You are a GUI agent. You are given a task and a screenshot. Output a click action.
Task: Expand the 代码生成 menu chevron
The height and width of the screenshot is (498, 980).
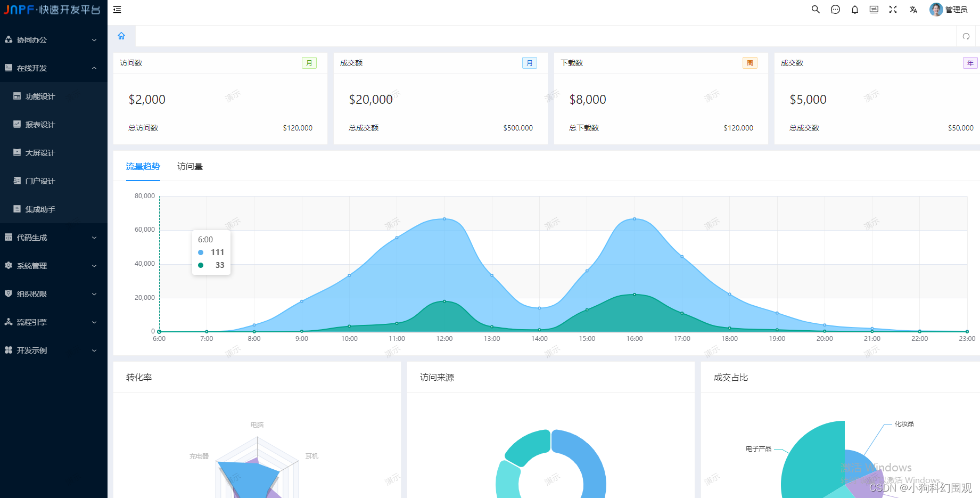point(94,238)
